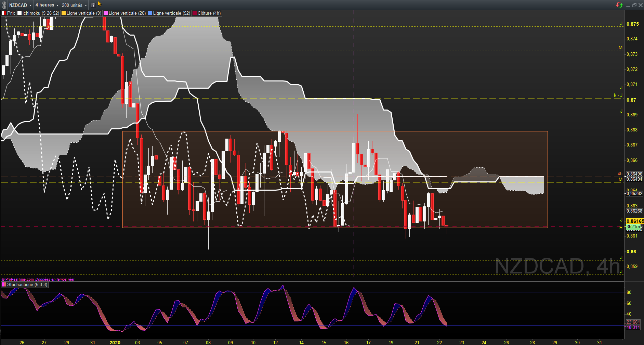Restore the chart window size
Viewport: 644px width, 345px height.
coord(634,5)
